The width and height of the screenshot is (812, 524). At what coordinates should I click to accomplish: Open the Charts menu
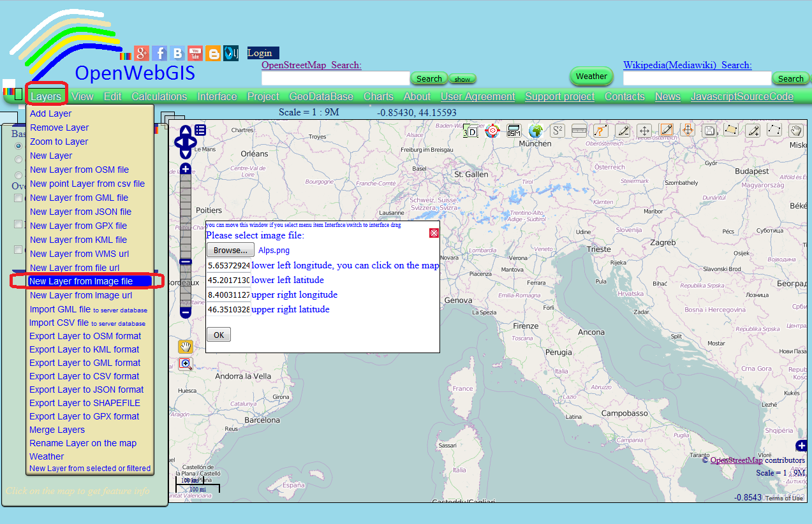click(378, 97)
